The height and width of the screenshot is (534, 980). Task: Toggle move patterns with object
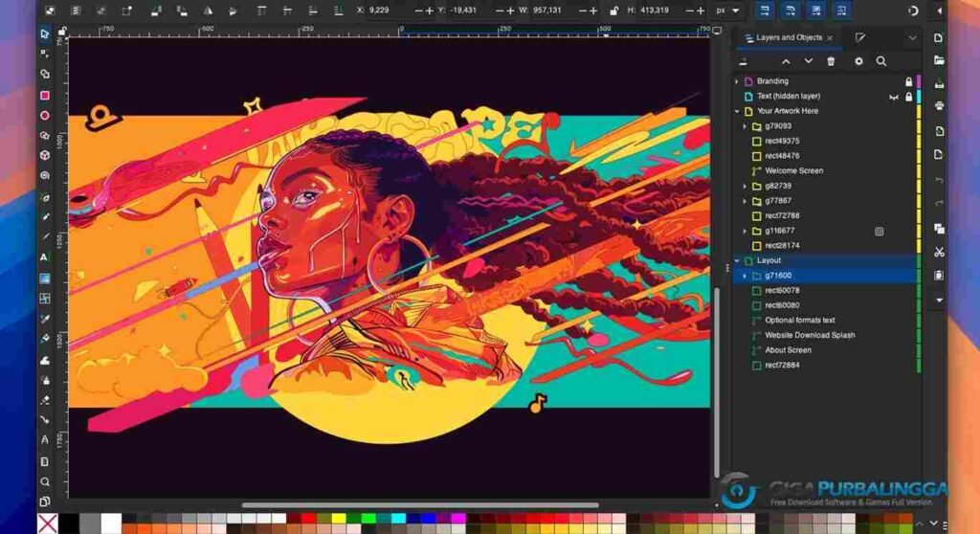click(841, 11)
